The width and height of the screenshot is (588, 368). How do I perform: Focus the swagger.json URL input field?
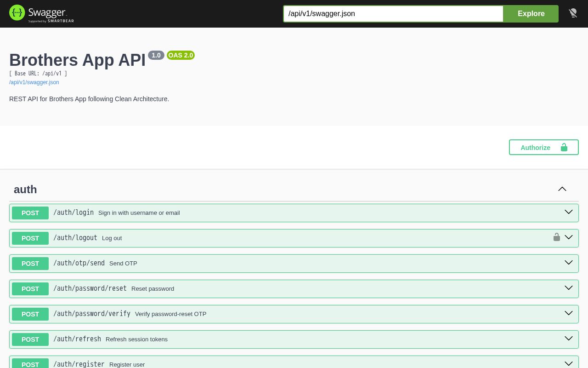(393, 14)
